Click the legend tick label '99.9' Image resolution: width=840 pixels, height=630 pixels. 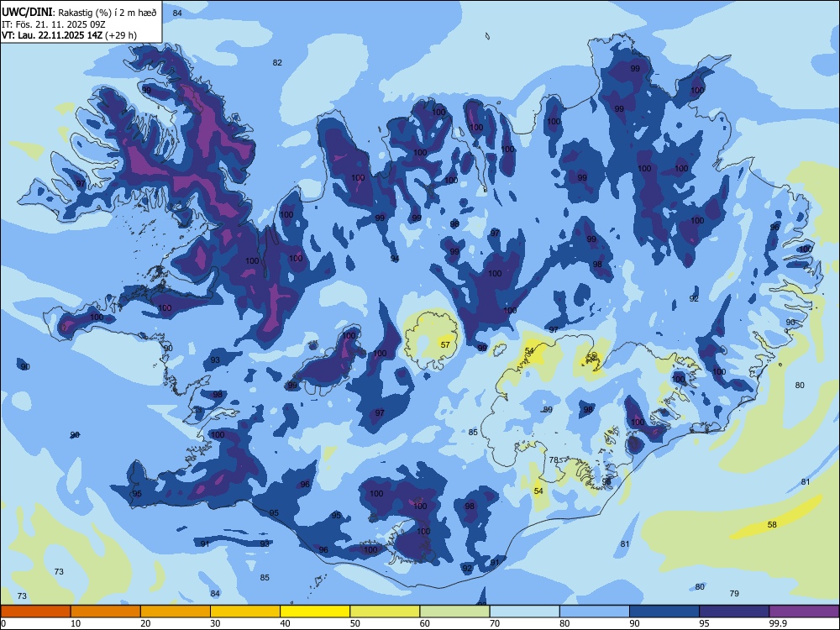pos(777,623)
